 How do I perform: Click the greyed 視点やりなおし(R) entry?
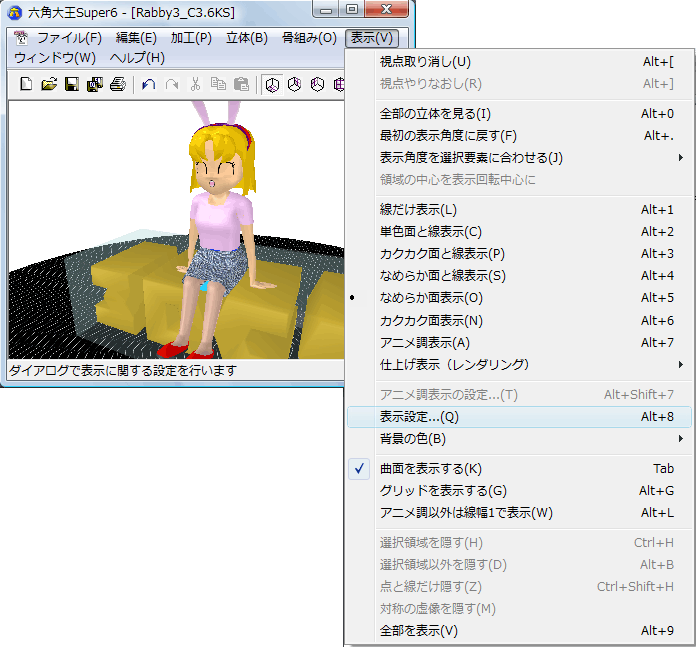(x=519, y=84)
